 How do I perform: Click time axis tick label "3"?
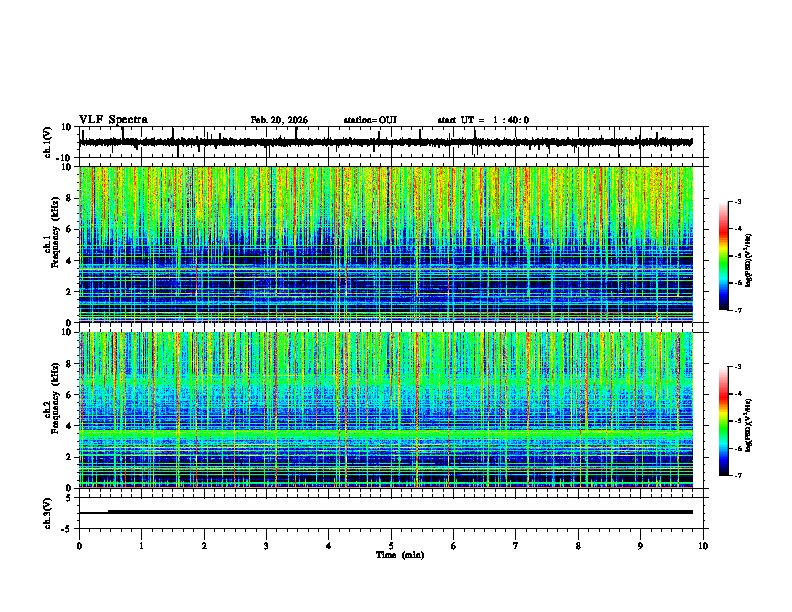[266, 546]
